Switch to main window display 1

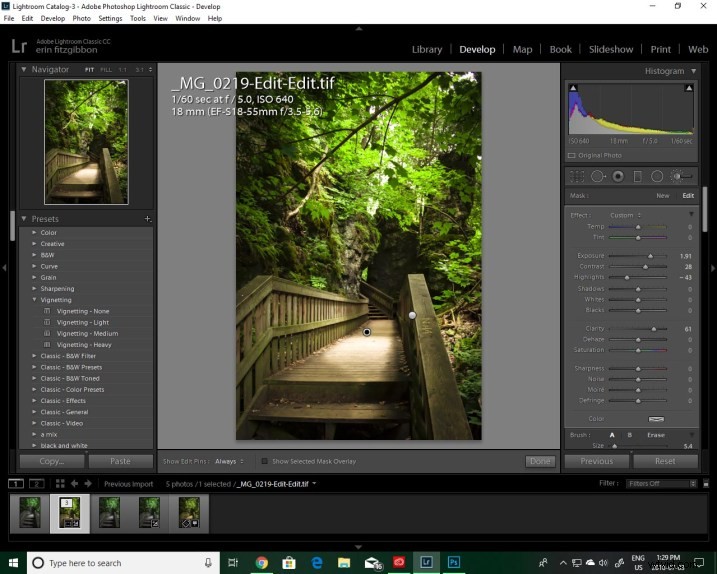[x=16, y=483]
